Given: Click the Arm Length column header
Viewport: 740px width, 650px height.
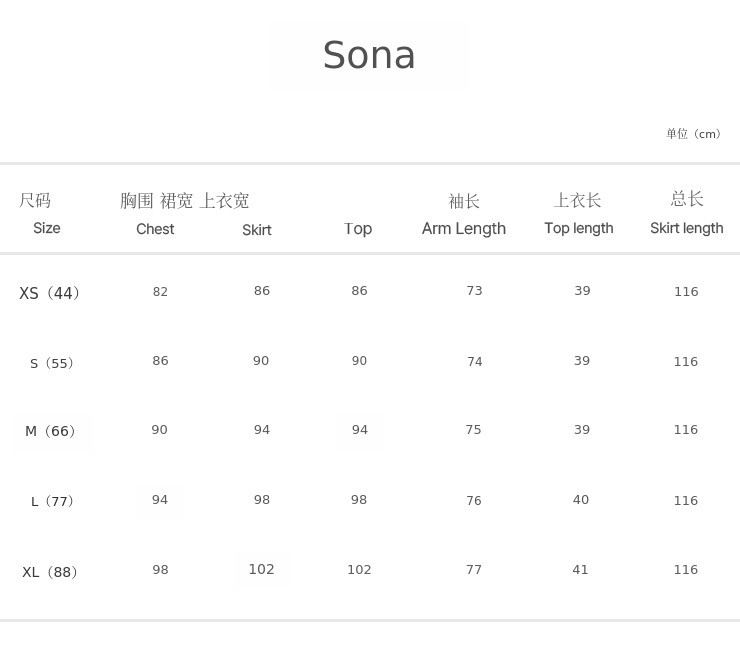Looking at the screenshot, I should (463, 228).
